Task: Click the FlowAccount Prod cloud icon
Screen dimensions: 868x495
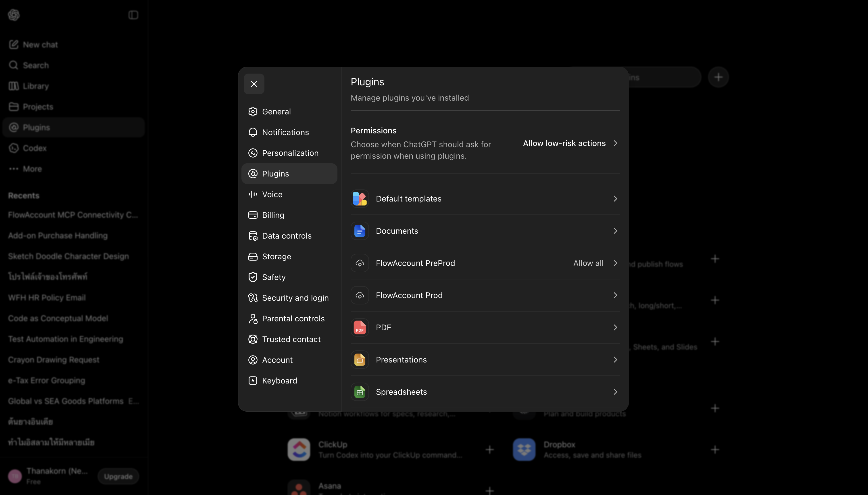Action: click(x=360, y=296)
